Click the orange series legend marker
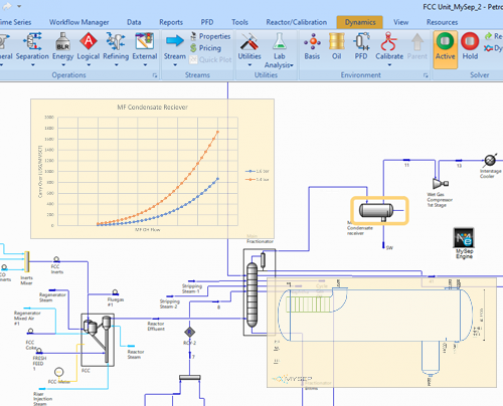The height and width of the screenshot is (406, 503). 250,180
